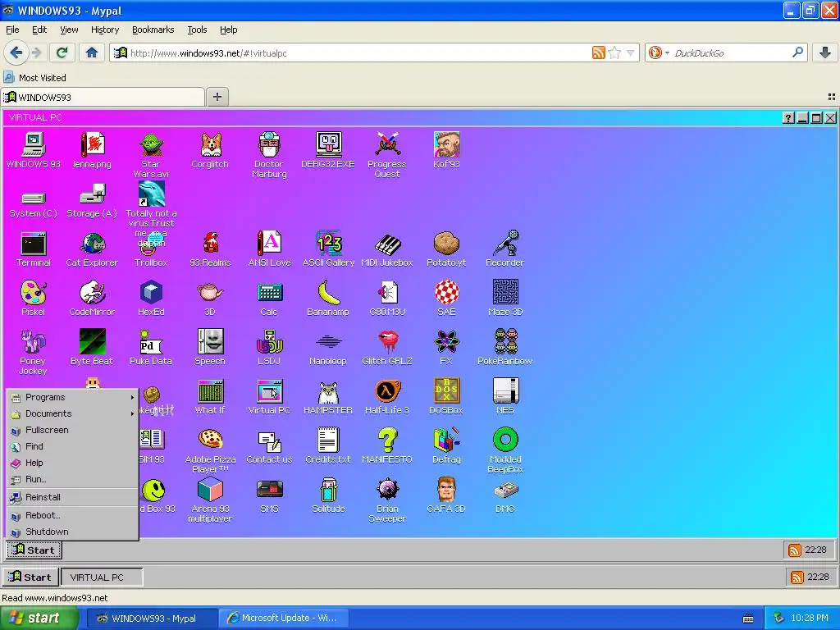Open Tools menu in Mypal
This screenshot has height=630, width=840.
tap(197, 30)
